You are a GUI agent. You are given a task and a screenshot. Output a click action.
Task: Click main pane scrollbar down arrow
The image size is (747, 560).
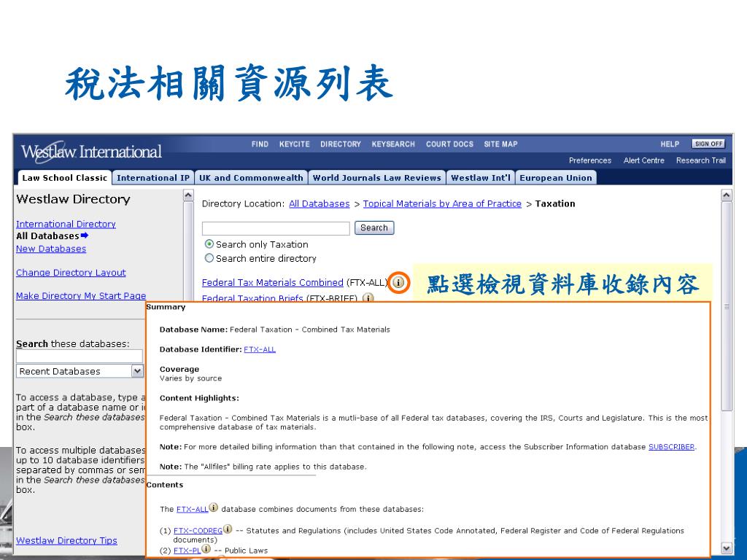726,548
